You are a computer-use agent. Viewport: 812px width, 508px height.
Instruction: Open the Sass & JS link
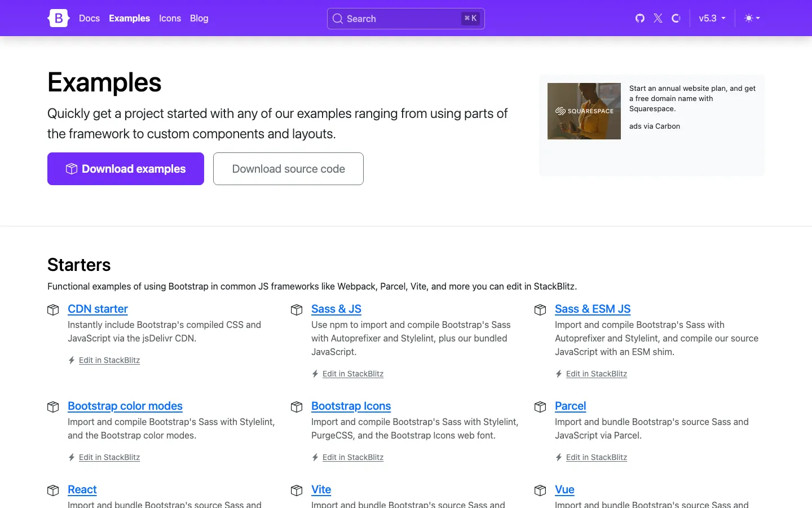pyautogui.click(x=336, y=309)
